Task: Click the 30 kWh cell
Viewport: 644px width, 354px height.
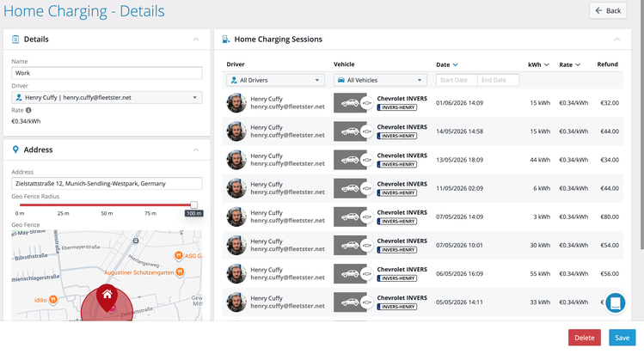Action: point(540,245)
